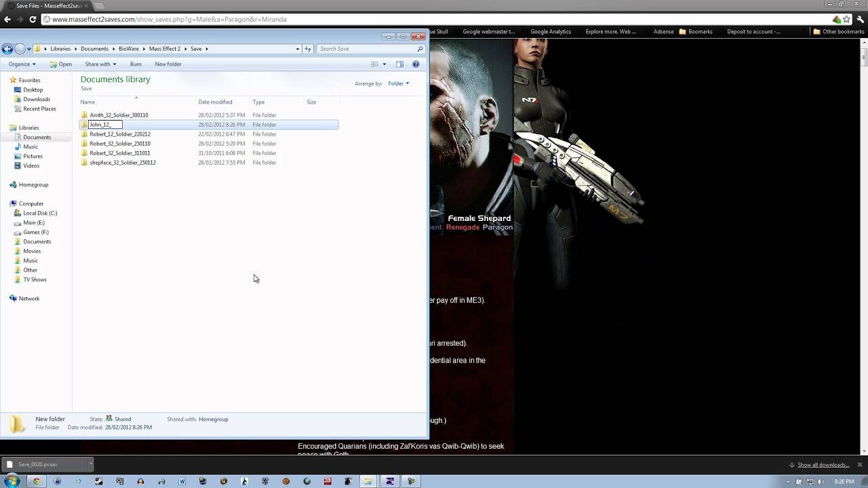Open Homegroup in navigation pane
The width and height of the screenshot is (868, 488).
click(33, 184)
